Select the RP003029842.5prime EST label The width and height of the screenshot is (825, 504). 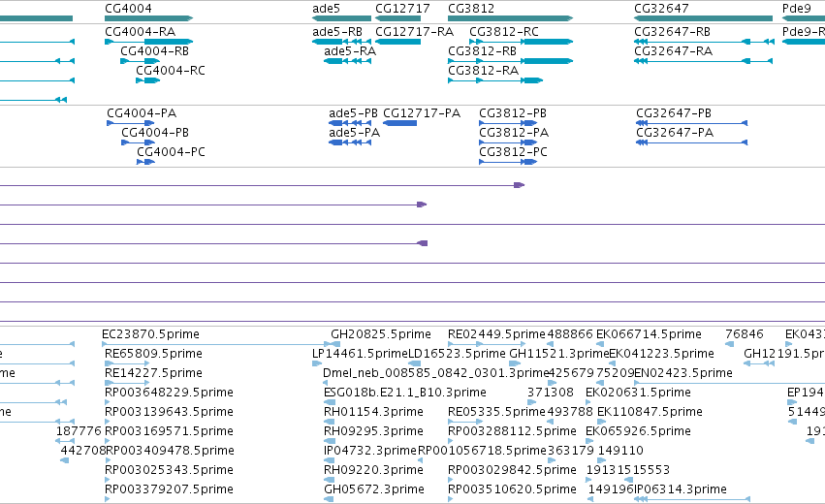512,470
